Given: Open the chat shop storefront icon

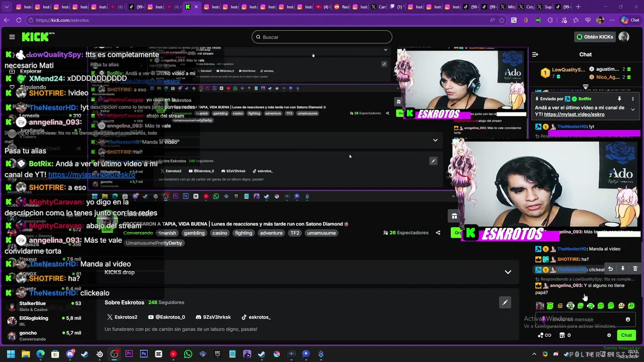Looking at the screenshot, I should [562, 335].
